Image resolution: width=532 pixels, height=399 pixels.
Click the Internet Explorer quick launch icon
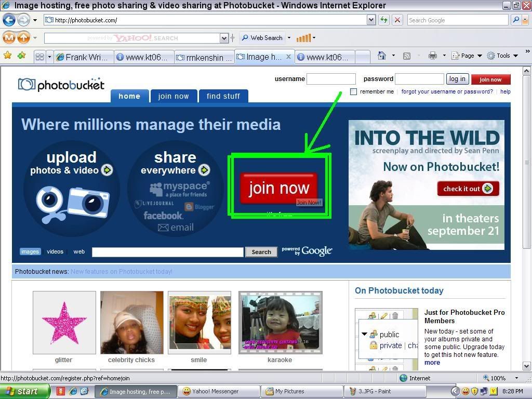pyautogui.click(x=73, y=391)
